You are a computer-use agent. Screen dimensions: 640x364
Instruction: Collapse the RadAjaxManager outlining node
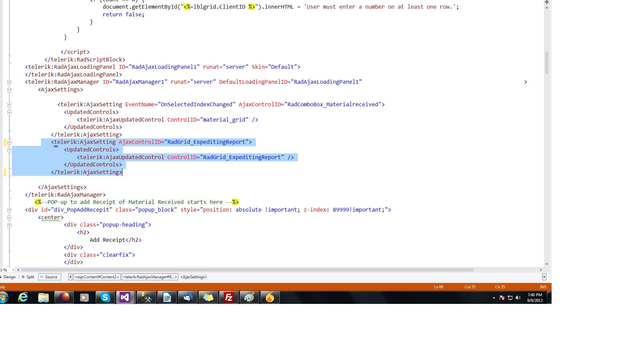click(9, 82)
